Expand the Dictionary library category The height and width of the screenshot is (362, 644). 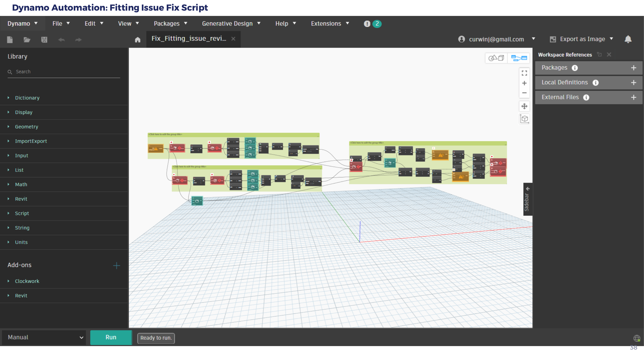[x=64, y=98]
